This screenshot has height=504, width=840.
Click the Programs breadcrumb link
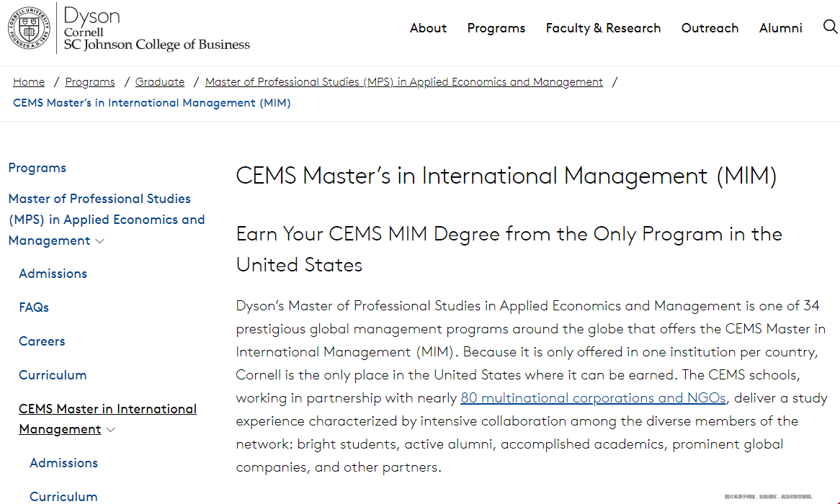point(90,82)
